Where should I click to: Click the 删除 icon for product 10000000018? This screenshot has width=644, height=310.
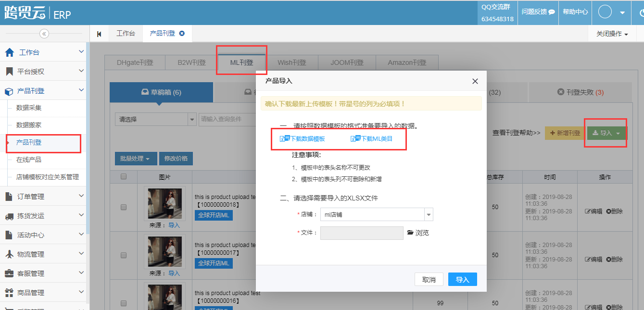[x=608, y=211]
